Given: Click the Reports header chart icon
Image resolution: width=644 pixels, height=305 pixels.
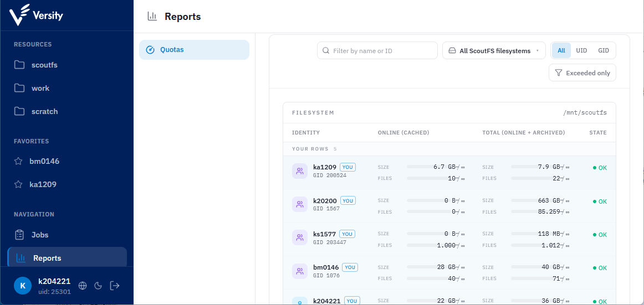Looking at the screenshot, I should click(x=152, y=17).
